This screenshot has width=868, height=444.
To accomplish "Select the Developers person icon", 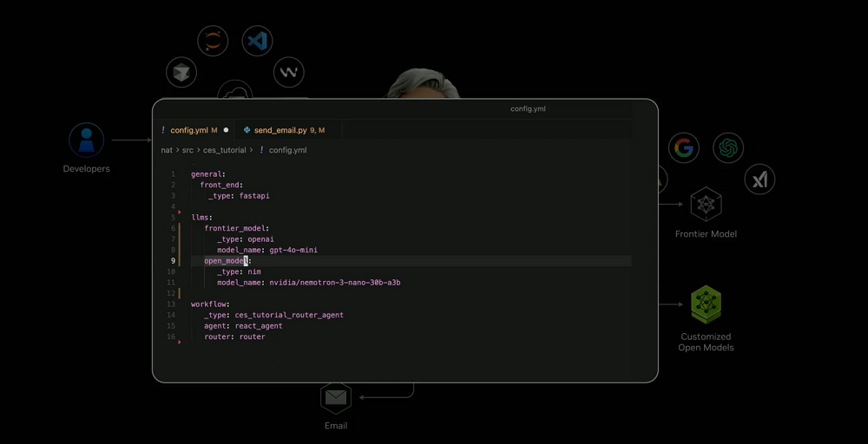I will pos(86,140).
